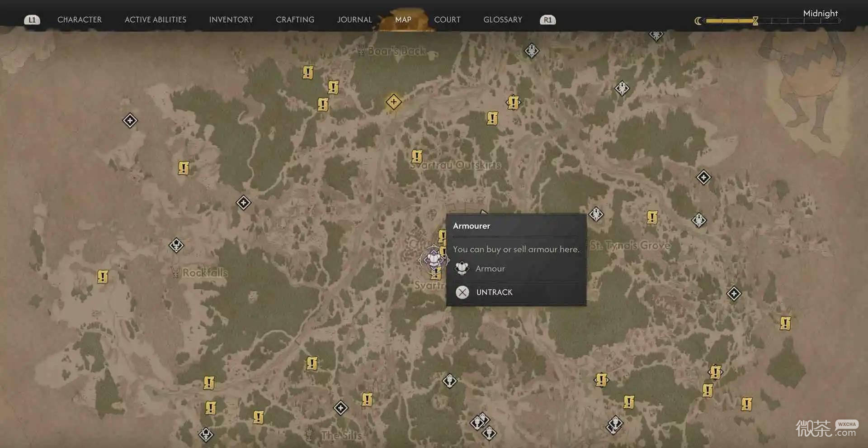Open the Glossary tab
The width and height of the screenshot is (868, 448).
503,20
